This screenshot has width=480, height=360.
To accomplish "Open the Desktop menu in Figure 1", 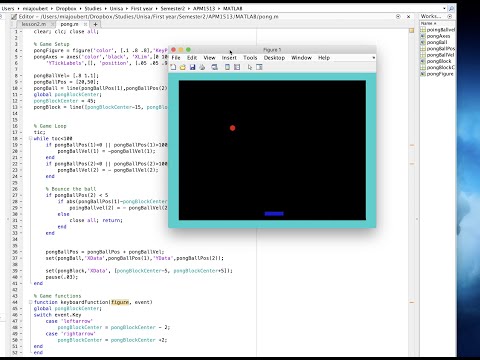I will click(x=274, y=58).
